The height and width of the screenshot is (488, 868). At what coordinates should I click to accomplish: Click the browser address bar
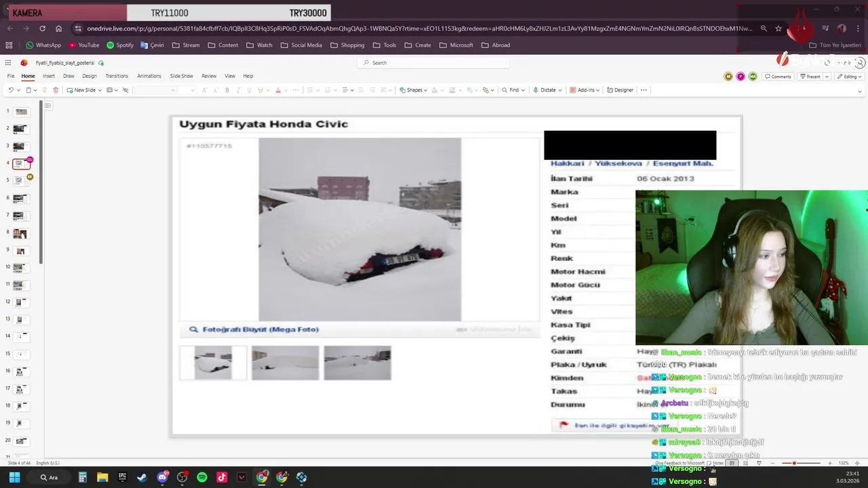pyautogui.click(x=419, y=28)
